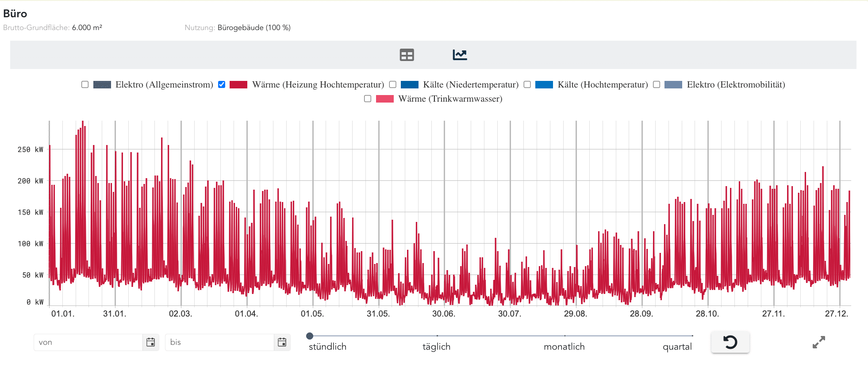Viewport: 868px width, 374px height.
Task: Focus the 'bis' end date field
Action: 219,342
